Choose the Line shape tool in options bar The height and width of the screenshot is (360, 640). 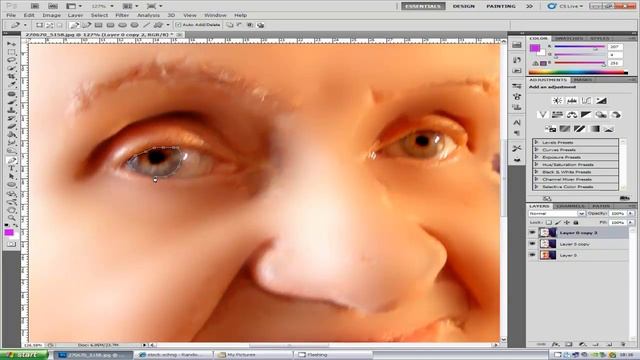tap(146, 25)
